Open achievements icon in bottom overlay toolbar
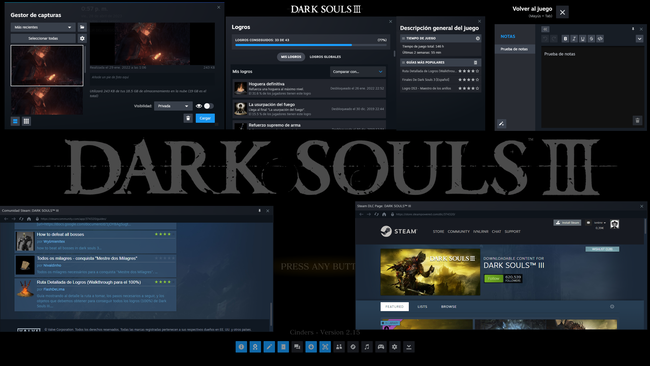The image size is (650, 366). tap(255, 347)
